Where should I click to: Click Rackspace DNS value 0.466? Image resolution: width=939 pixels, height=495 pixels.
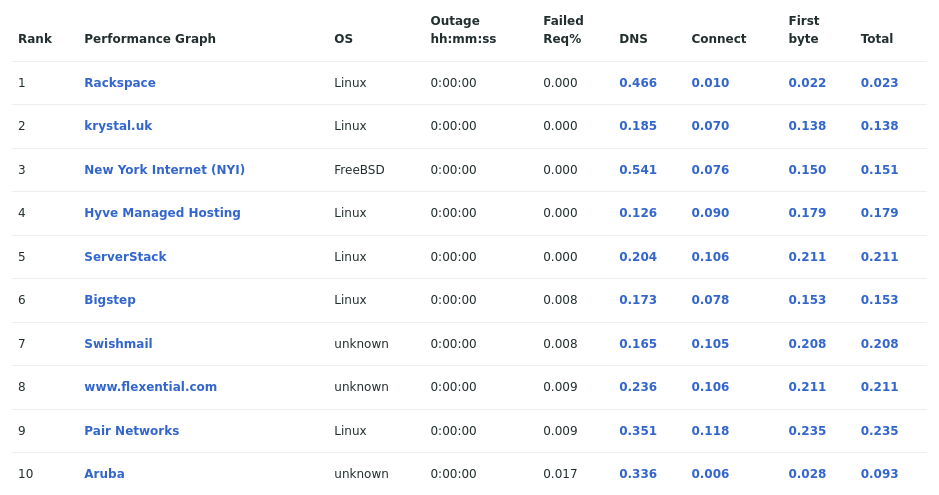[x=638, y=83]
